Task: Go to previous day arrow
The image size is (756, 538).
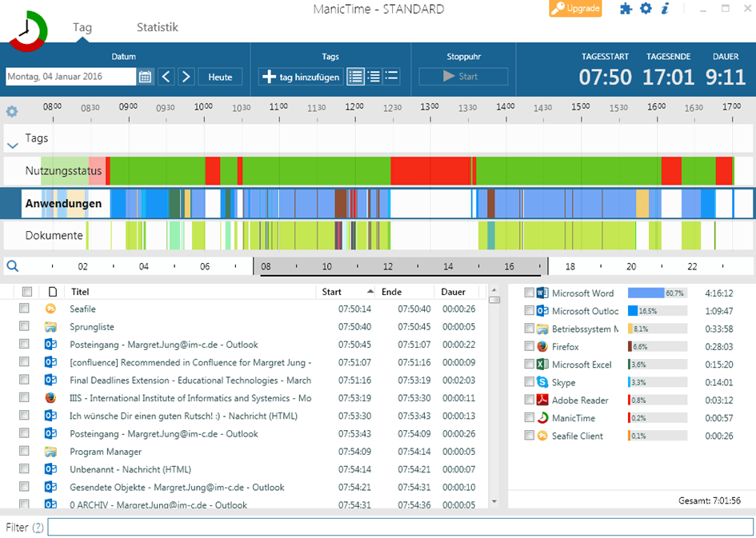Action: 166,77
